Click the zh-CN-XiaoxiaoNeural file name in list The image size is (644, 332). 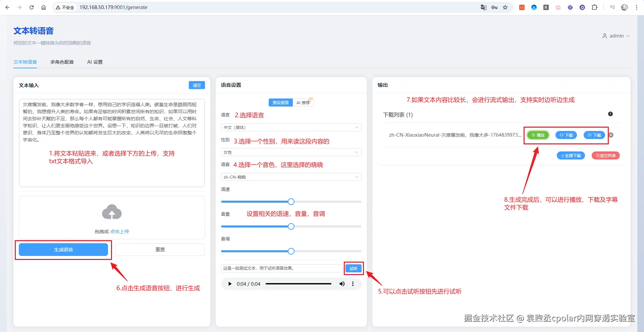[455, 135]
